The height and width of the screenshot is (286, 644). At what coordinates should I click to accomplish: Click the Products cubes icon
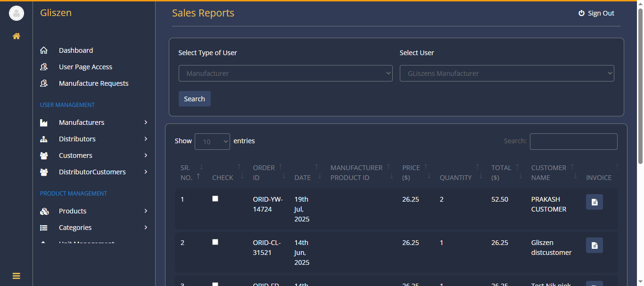[44, 211]
